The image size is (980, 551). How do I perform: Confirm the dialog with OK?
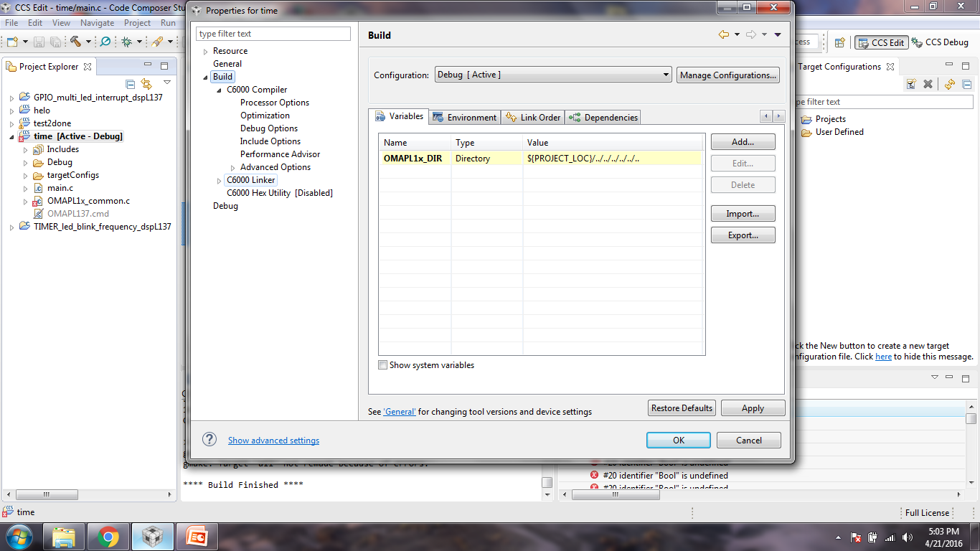(679, 441)
